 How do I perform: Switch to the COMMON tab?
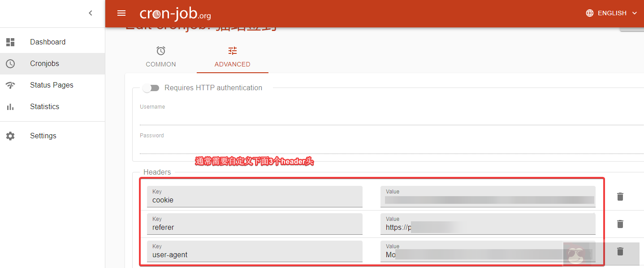tap(161, 57)
